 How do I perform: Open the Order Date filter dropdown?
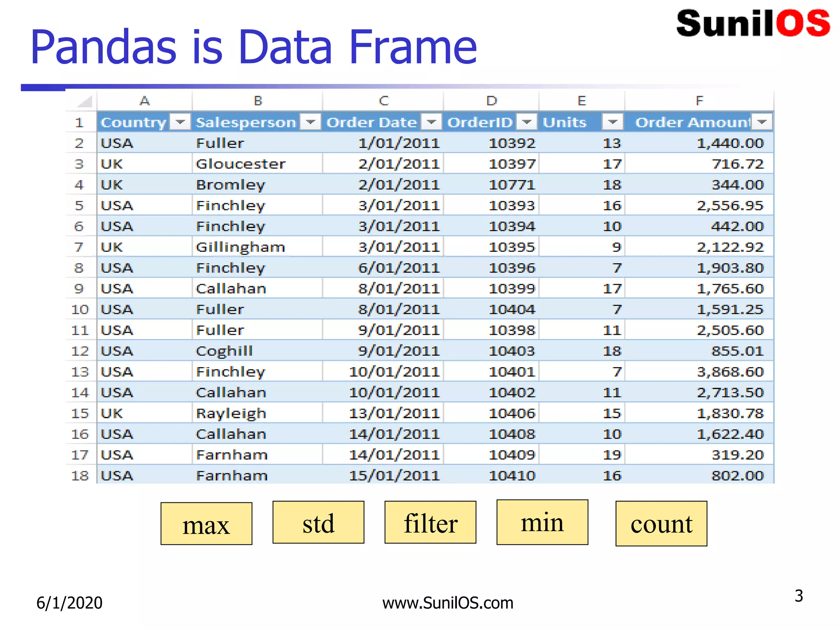coord(431,122)
